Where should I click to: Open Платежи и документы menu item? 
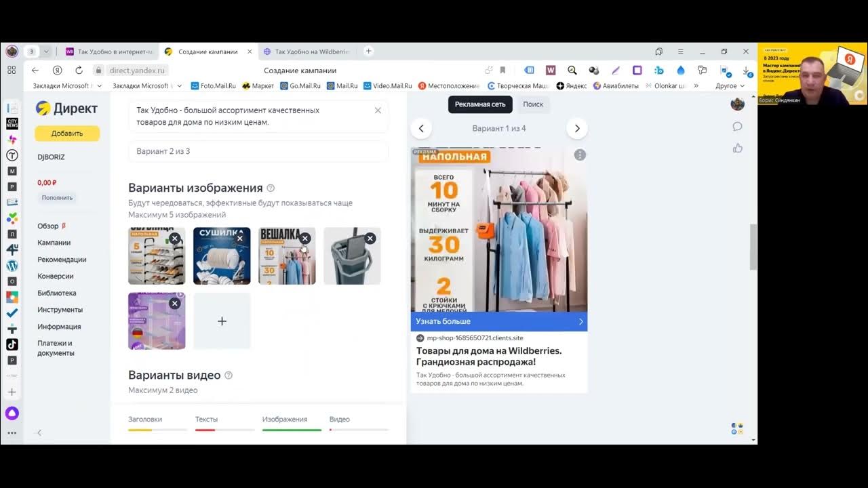[x=56, y=348]
